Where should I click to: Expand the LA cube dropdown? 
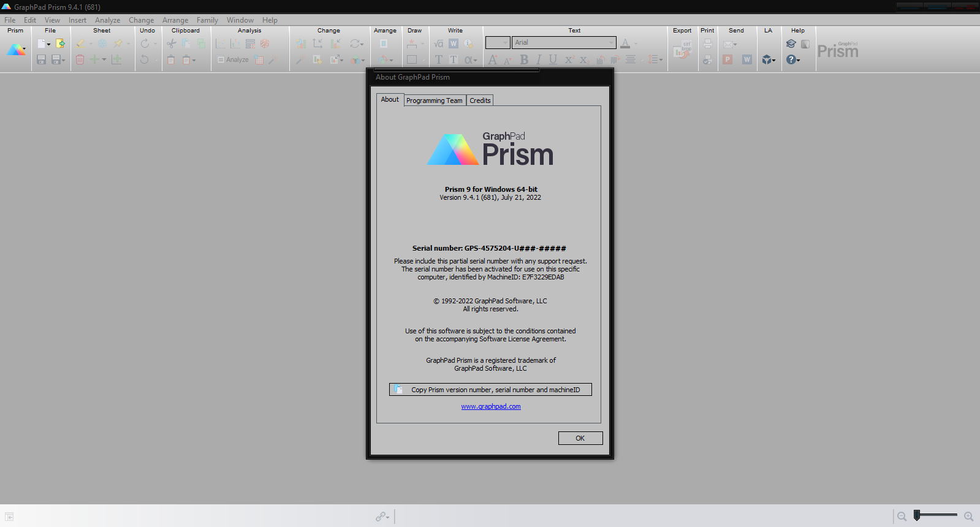pos(773,60)
